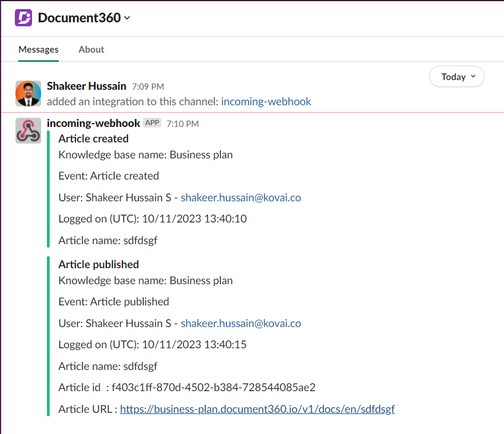The width and height of the screenshot is (504, 434).
Task: Open the incoming-webhook app sender name
Action: point(93,124)
